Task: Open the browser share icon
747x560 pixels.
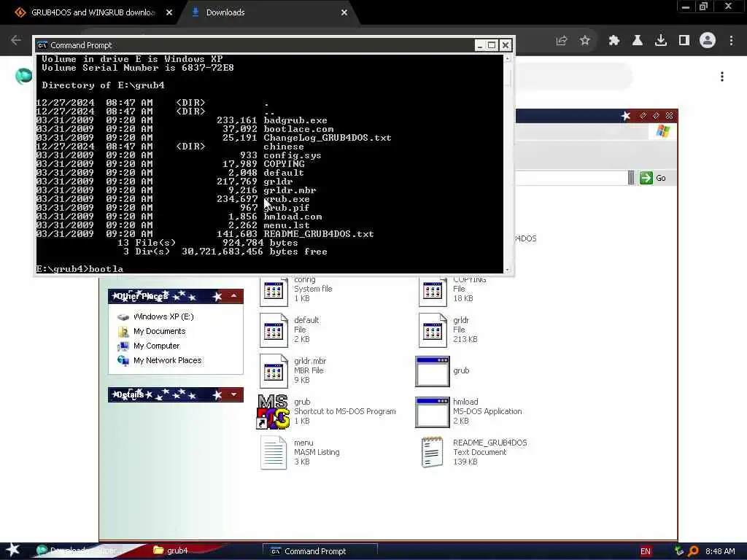Action: [561, 41]
